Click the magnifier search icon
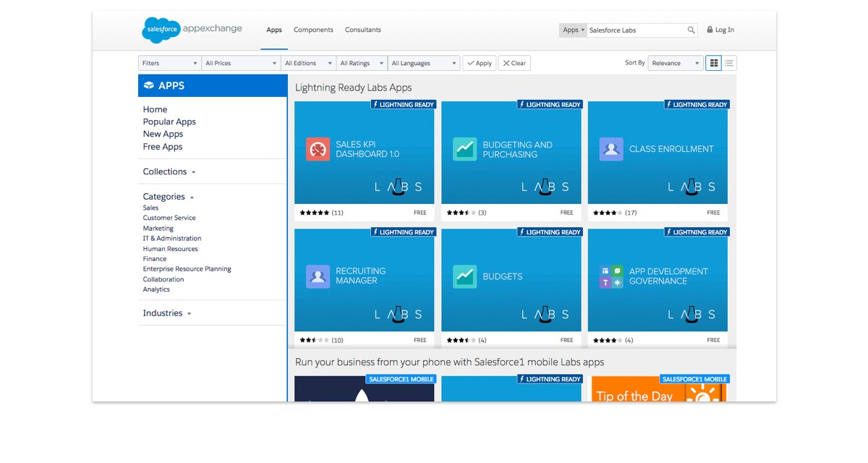This screenshot has height=463, width=868. pyautogui.click(x=691, y=30)
